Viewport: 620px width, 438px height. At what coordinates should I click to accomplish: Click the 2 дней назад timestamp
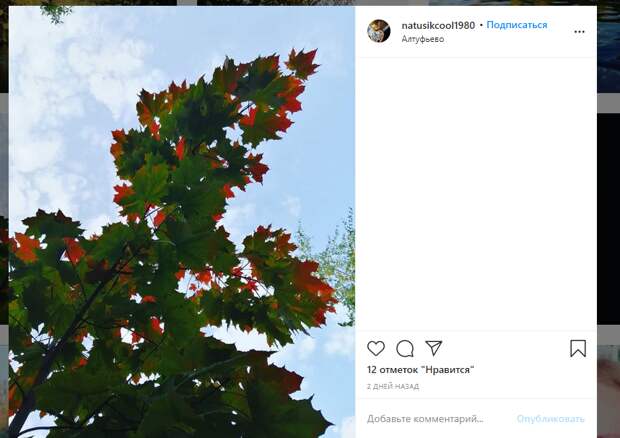click(x=393, y=386)
